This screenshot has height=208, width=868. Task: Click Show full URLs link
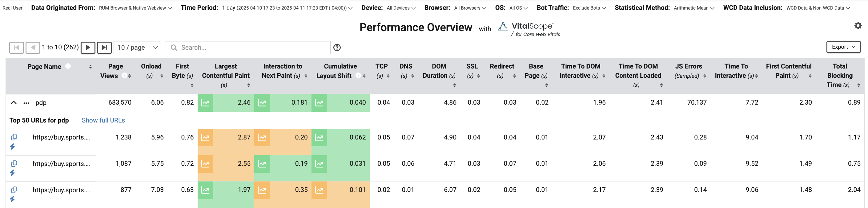click(103, 120)
